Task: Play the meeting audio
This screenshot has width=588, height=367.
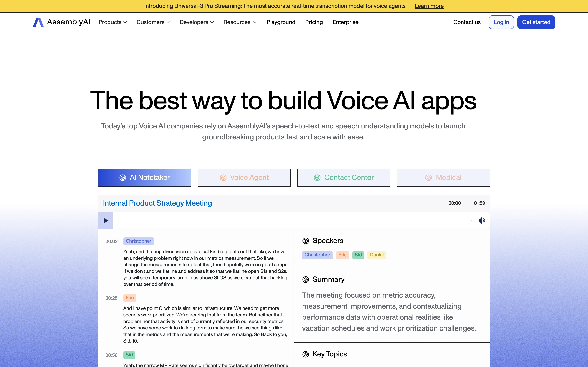Action: click(105, 221)
